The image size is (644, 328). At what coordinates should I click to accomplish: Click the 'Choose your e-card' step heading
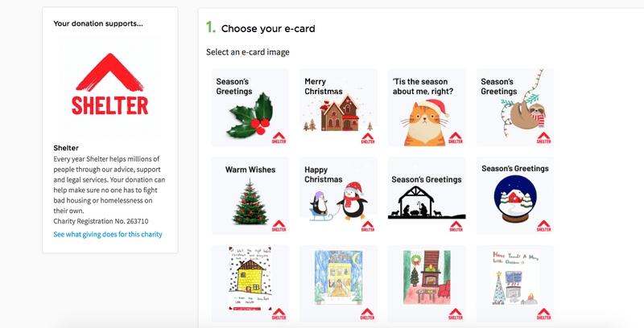click(267, 29)
